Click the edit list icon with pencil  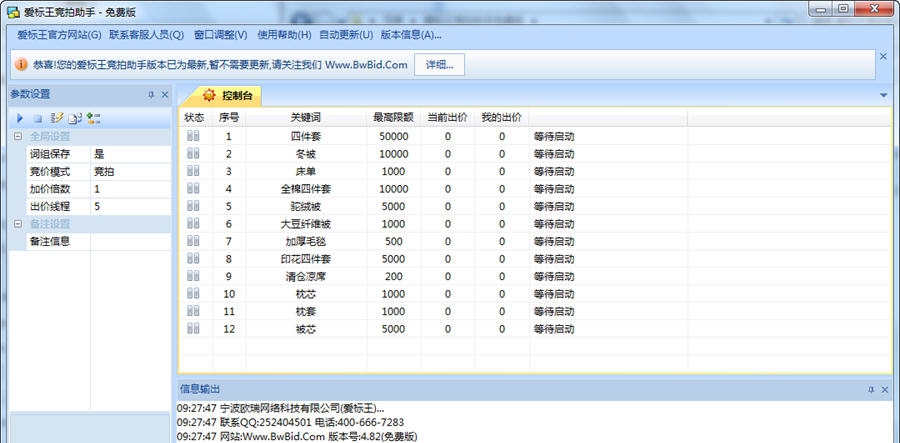pos(57,119)
